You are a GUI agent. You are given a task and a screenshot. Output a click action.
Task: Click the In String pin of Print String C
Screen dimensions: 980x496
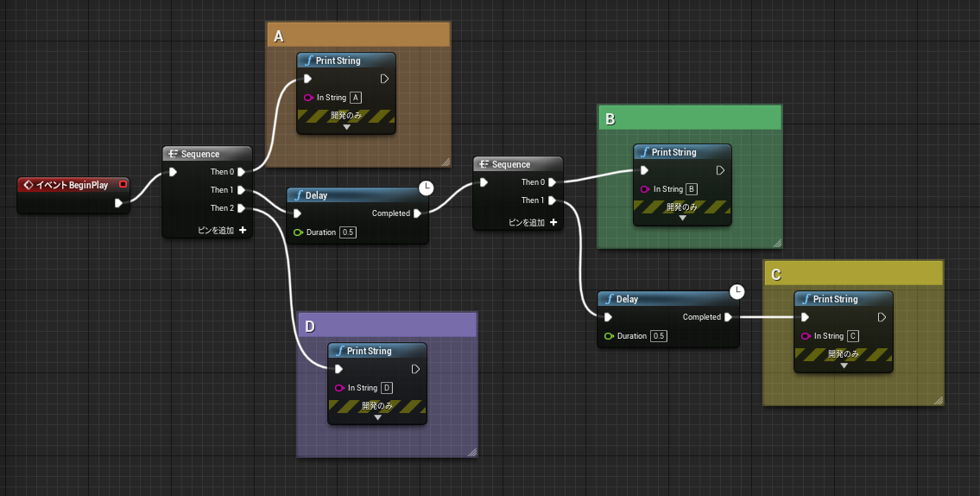pyautogui.click(x=806, y=336)
